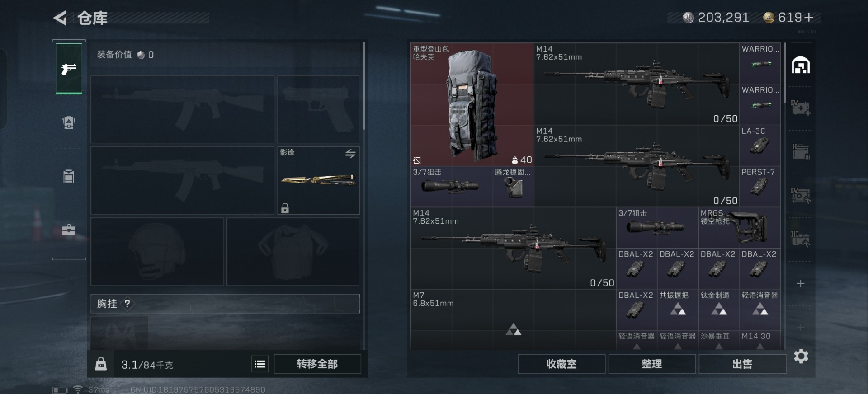Click the lock icon under 影锋 knife
This screenshot has height=394, width=868.
pos(285,208)
